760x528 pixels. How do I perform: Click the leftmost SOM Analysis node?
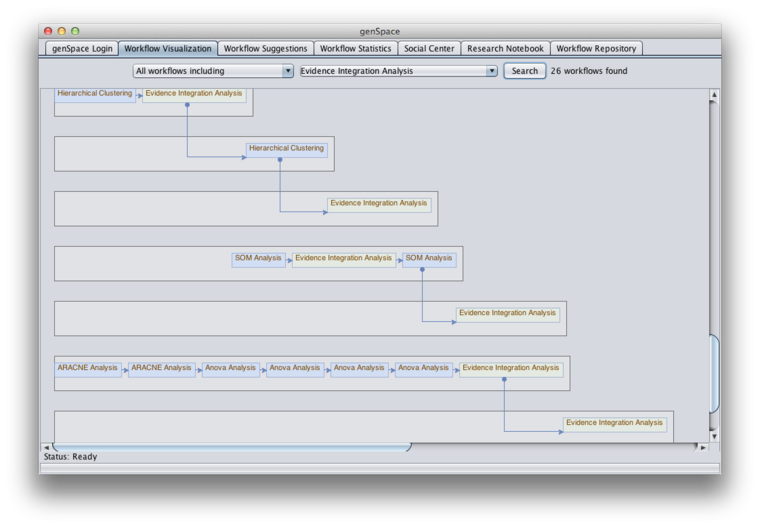click(258, 259)
